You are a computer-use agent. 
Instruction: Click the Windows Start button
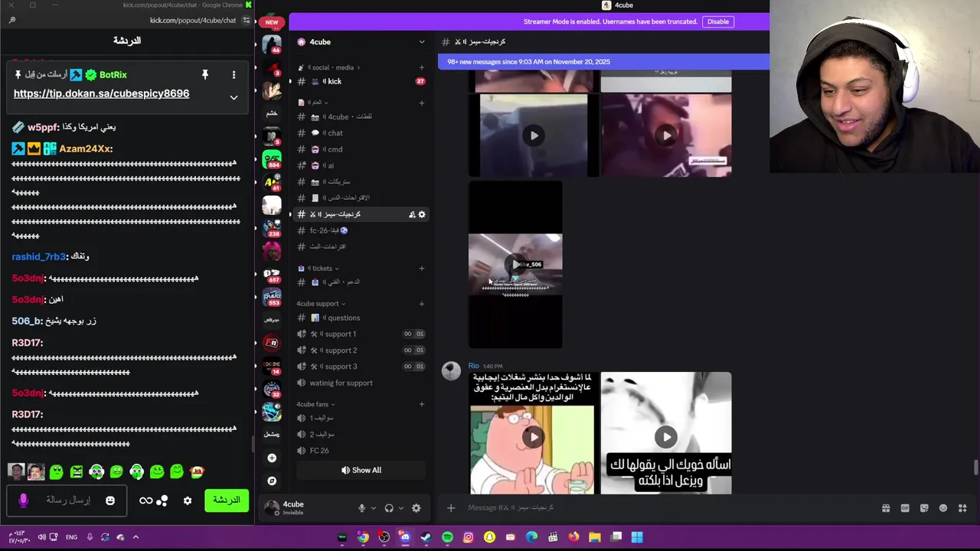coord(637,537)
